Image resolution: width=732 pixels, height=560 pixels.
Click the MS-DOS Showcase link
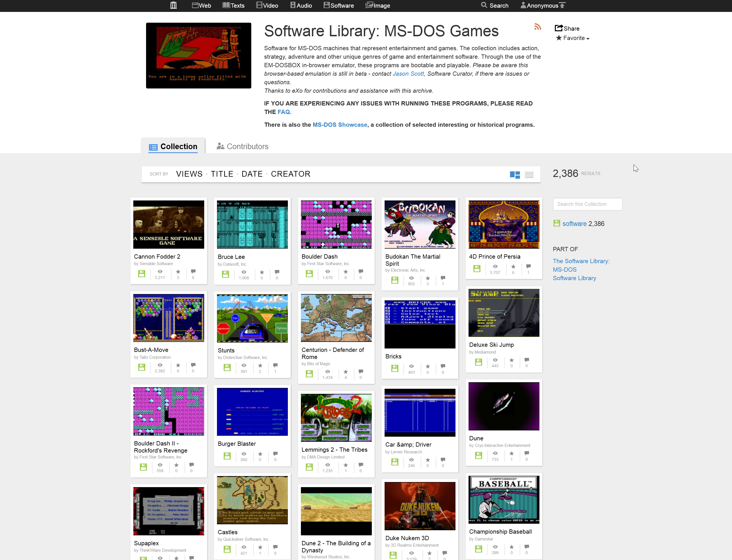(339, 124)
